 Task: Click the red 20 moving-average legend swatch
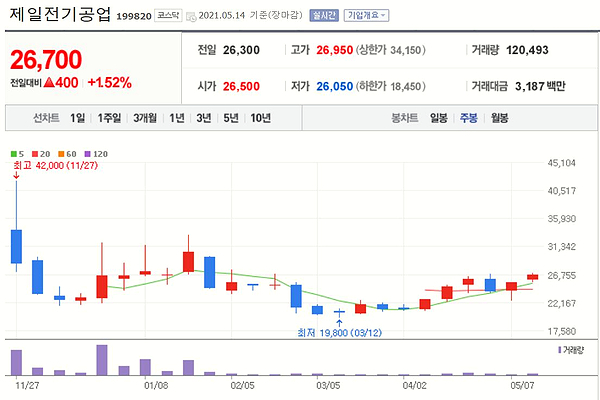tap(35, 154)
